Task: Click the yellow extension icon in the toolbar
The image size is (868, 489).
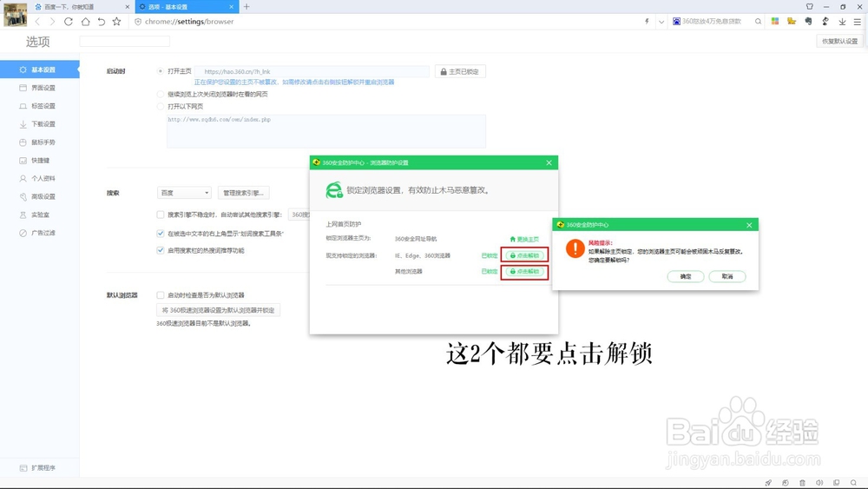Action: 792,21
